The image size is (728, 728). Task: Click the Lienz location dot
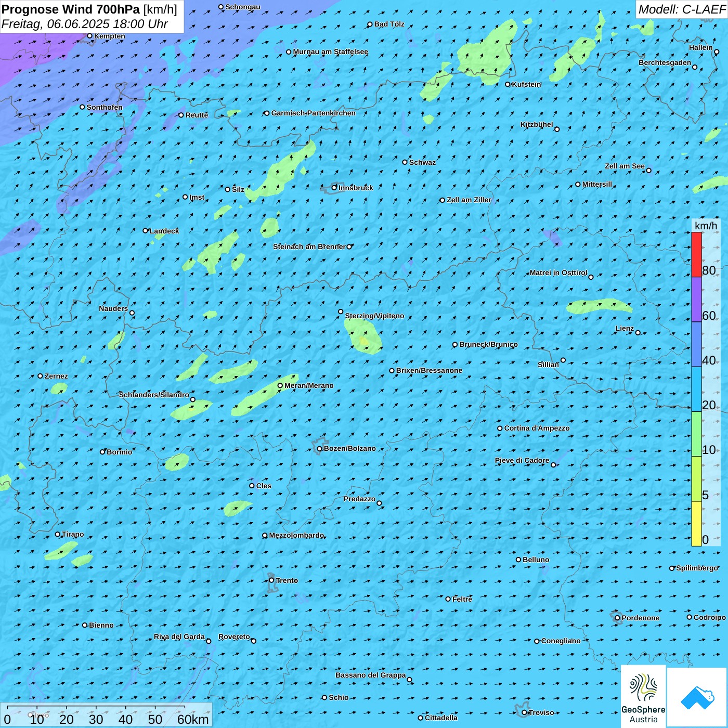pos(638,333)
